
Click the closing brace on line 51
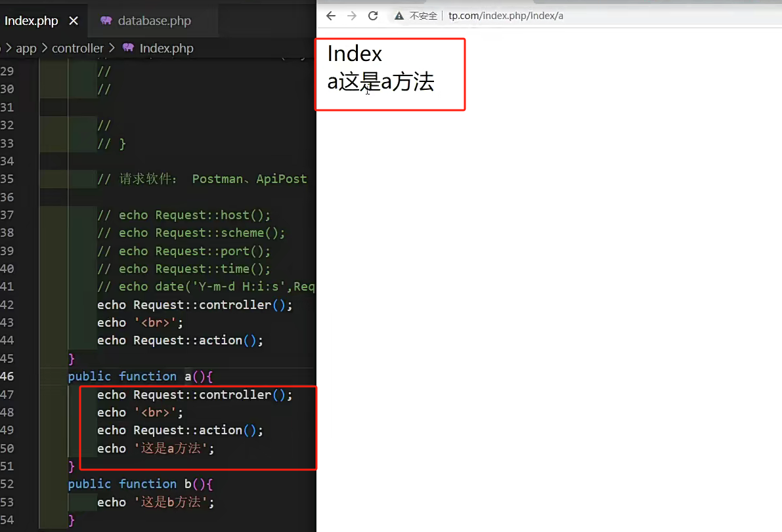(x=72, y=466)
